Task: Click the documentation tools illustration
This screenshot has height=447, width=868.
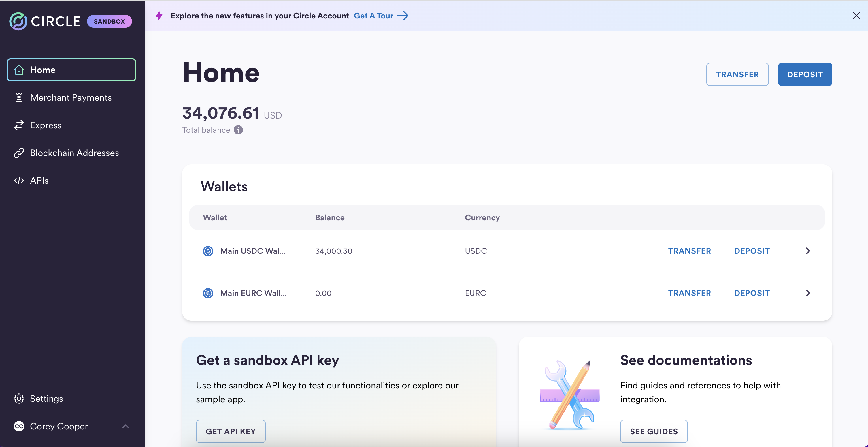Action: [569, 395]
